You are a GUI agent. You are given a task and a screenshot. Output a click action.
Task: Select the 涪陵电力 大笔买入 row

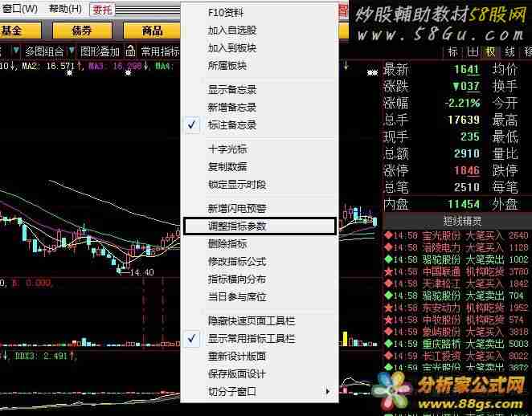pos(456,247)
